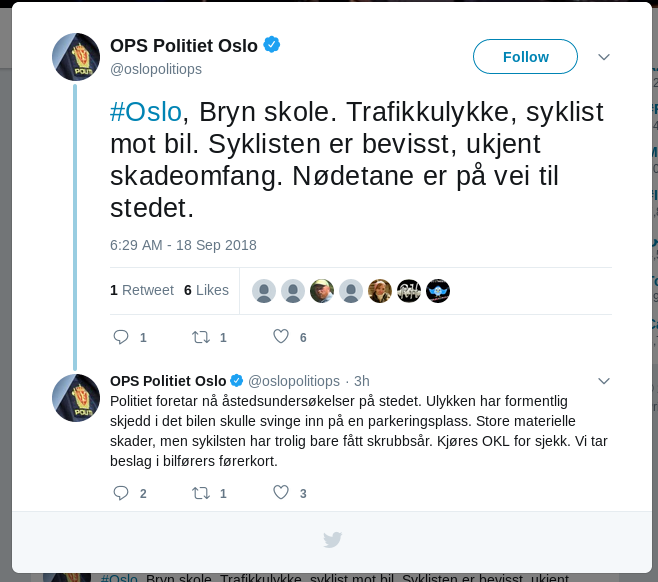Click the Twitter bird logo at bottom

tap(332, 540)
